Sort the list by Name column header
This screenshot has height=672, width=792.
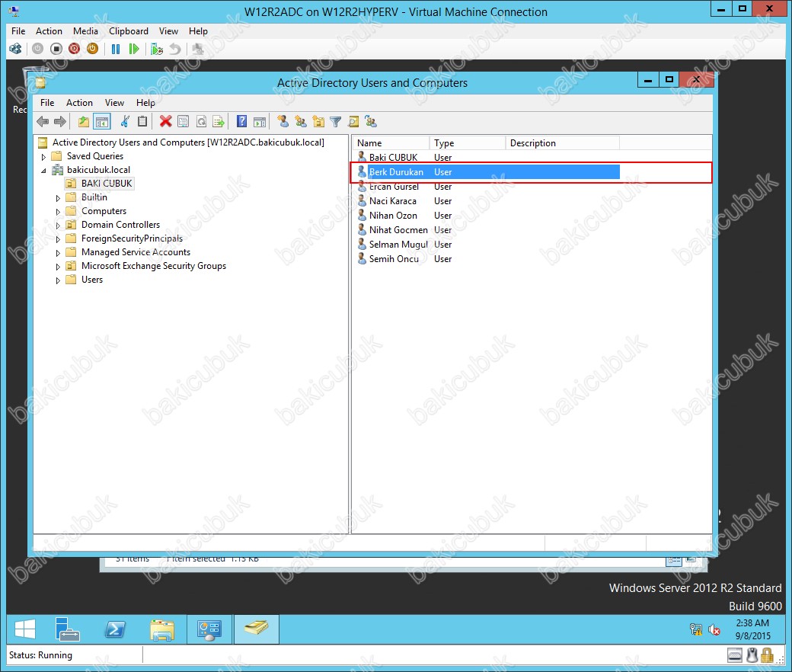[x=391, y=143]
